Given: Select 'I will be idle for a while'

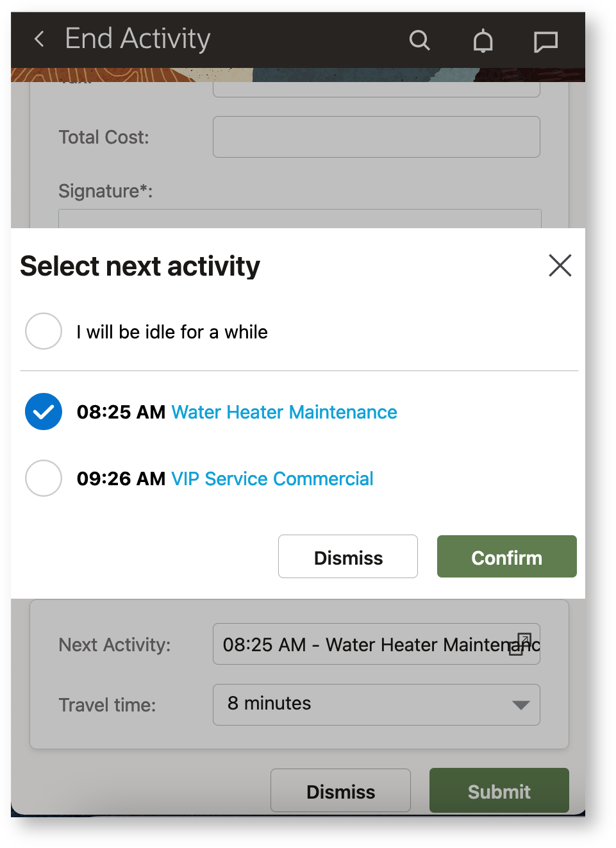Looking at the screenshot, I should point(44,331).
